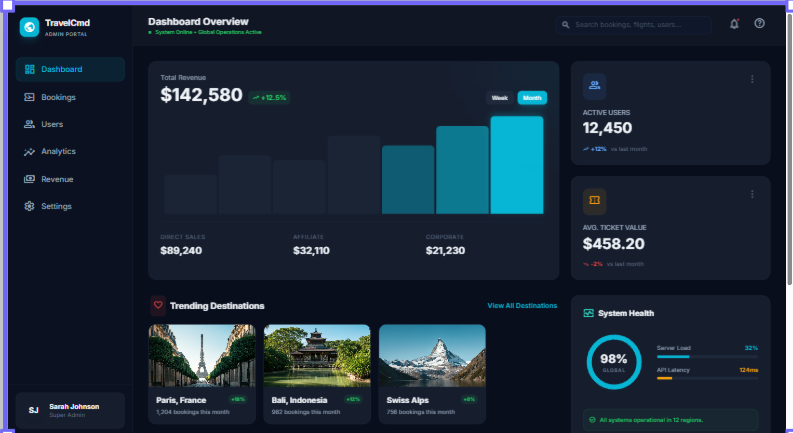Click the search bookings input field
The image size is (793, 433).
[635, 24]
